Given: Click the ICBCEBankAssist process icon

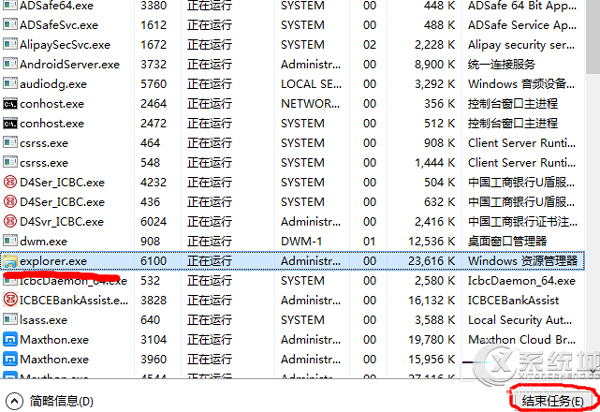Looking at the screenshot, I should (x=10, y=300).
